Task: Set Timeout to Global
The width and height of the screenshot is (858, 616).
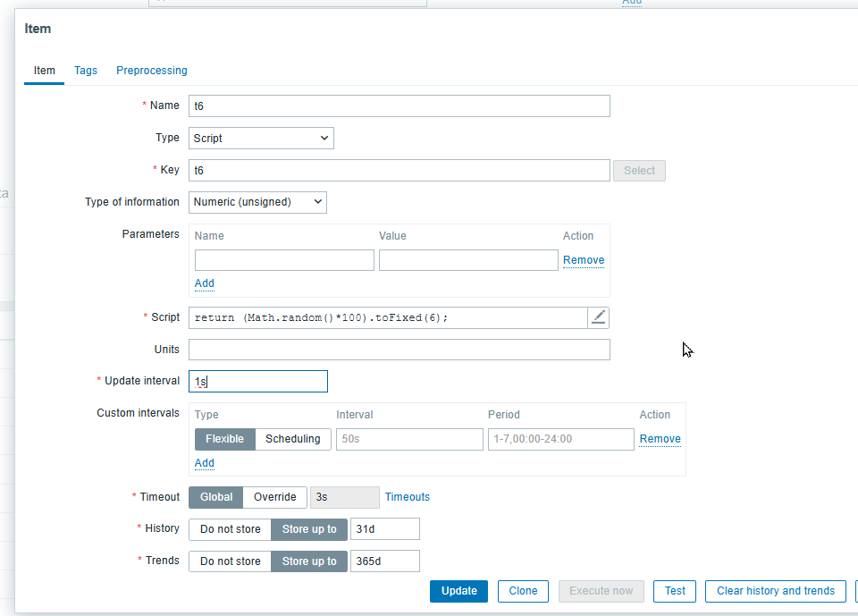Action: tap(216, 497)
